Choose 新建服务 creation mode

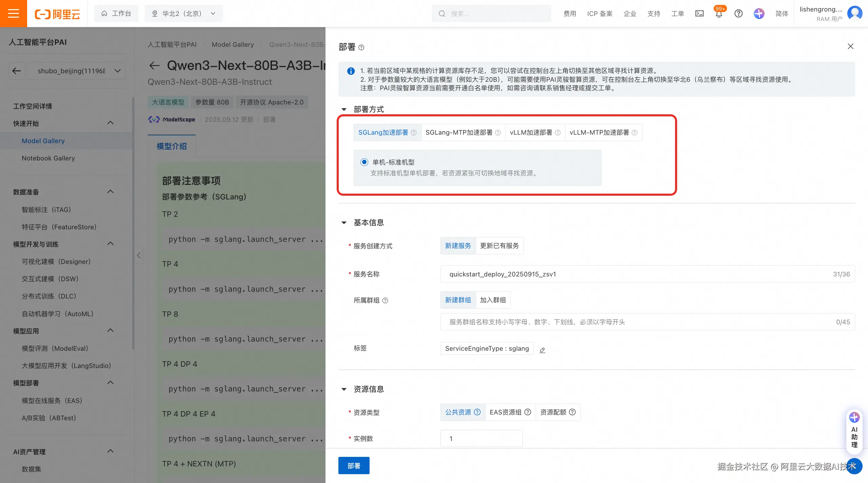coord(458,246)
